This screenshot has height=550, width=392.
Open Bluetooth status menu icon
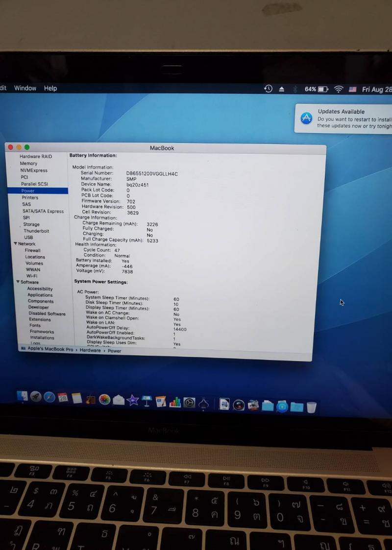[x=295, y=89]
